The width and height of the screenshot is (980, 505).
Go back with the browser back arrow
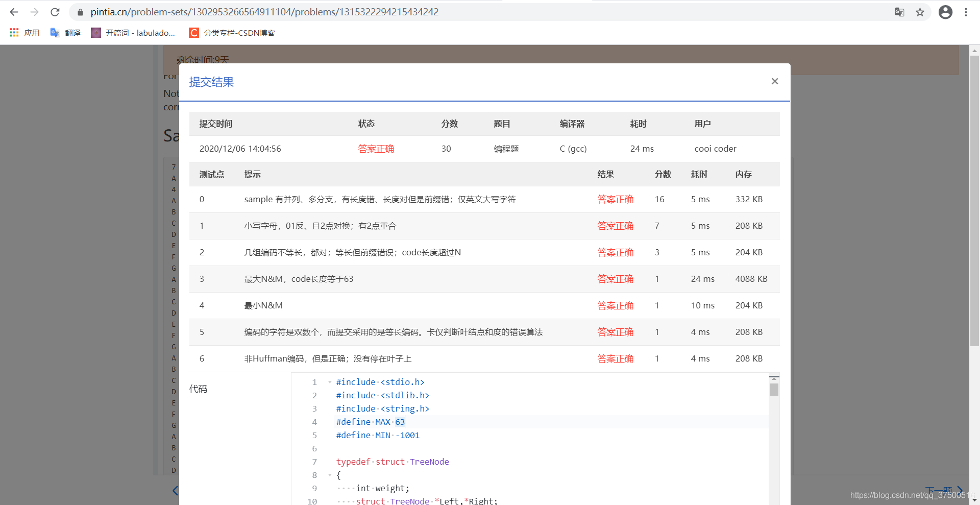14,12
